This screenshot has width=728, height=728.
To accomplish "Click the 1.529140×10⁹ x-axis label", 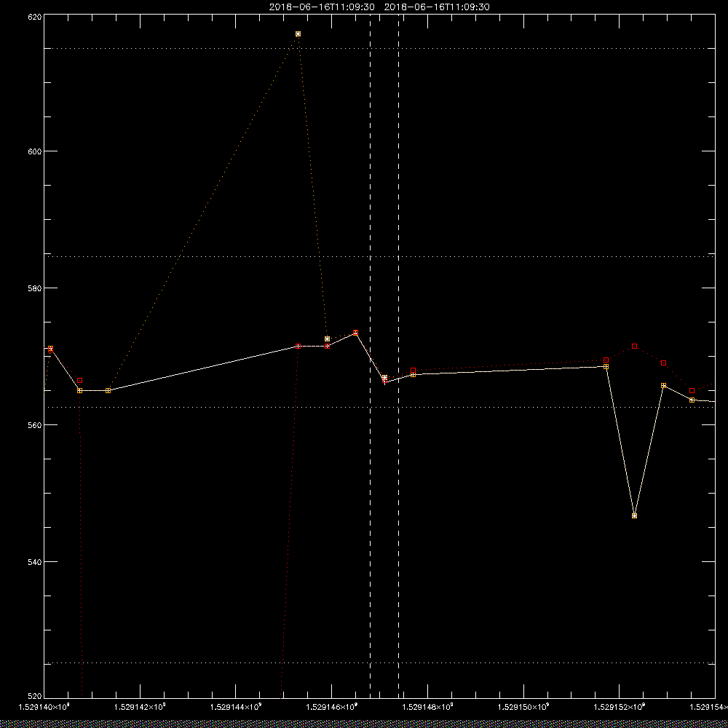I will pos(44,707).
